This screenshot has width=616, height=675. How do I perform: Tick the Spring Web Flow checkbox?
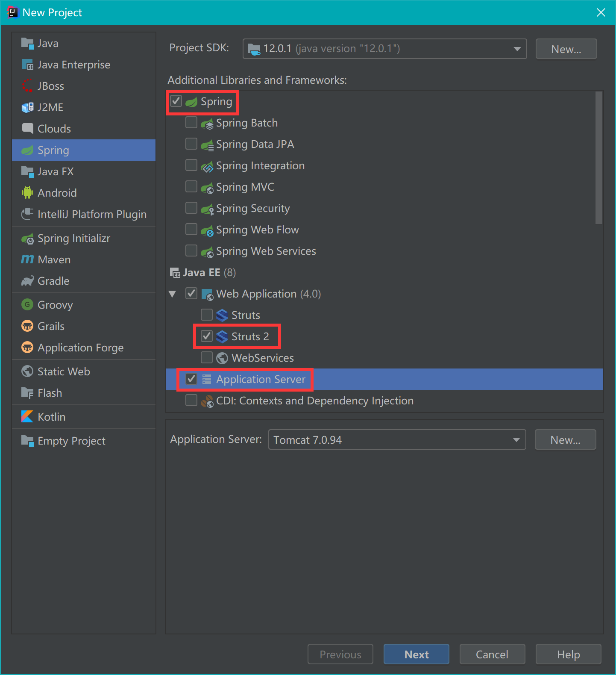[191, 229]
